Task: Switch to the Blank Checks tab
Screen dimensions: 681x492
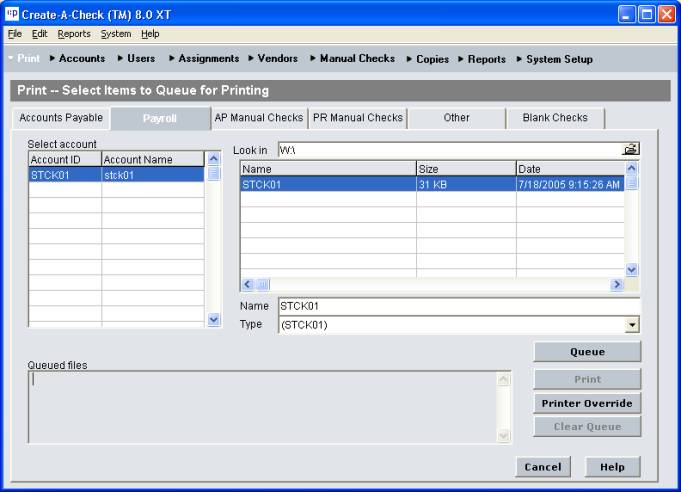Action: 555,118
